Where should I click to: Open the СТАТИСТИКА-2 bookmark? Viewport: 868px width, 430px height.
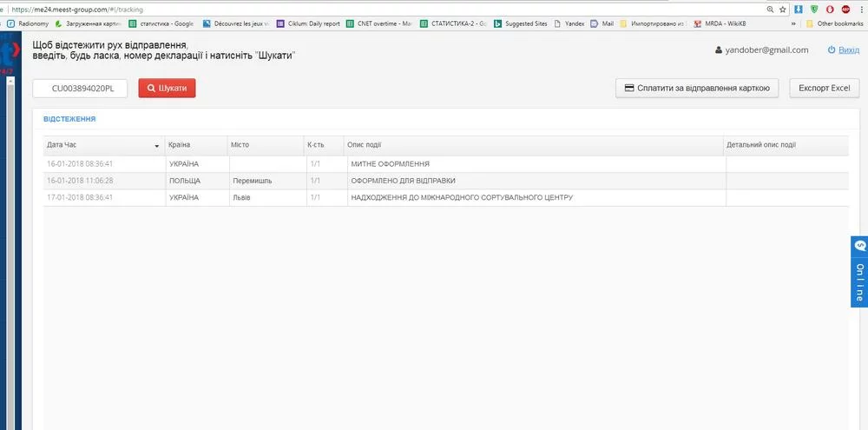click(x=453, y=23)
